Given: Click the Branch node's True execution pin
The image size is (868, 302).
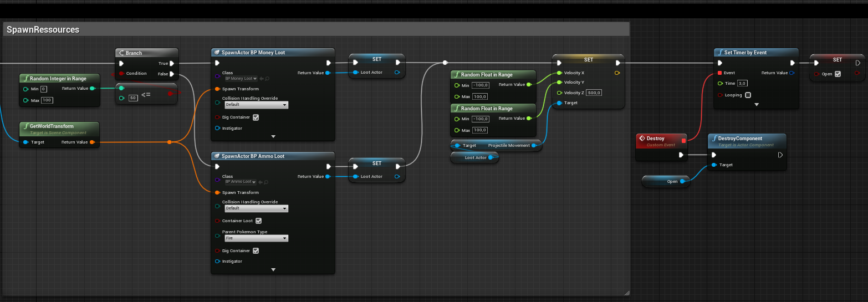Looking at the screenshot, I should [x=172, y=63].
